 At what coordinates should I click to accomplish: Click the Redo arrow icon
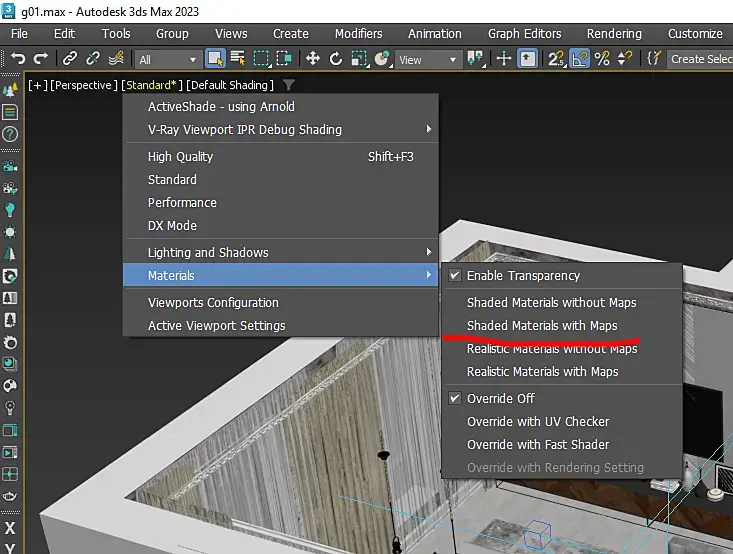coord(41,58)
